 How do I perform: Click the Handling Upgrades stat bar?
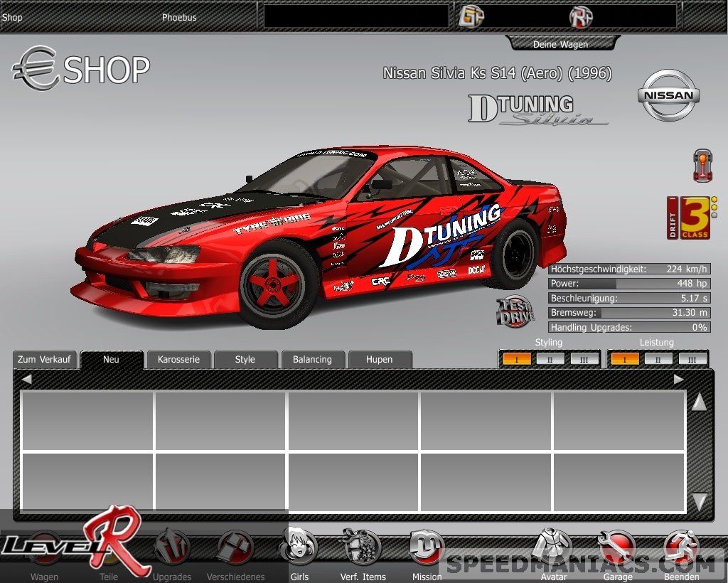point(629,327)
